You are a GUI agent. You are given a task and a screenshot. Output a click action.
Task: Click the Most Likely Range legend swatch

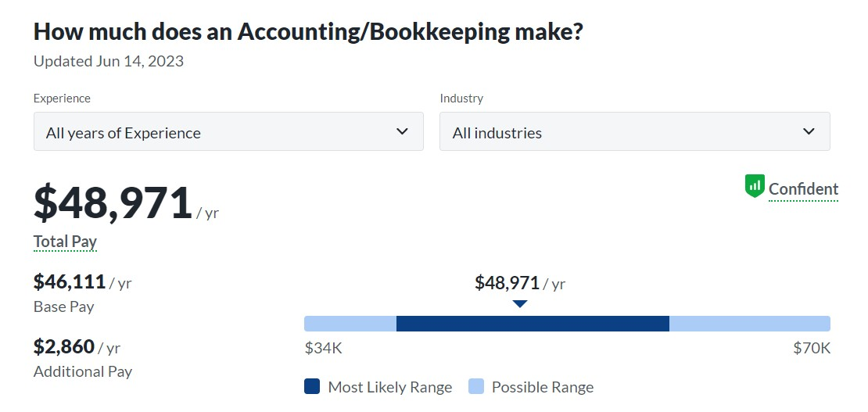point(312,386)
